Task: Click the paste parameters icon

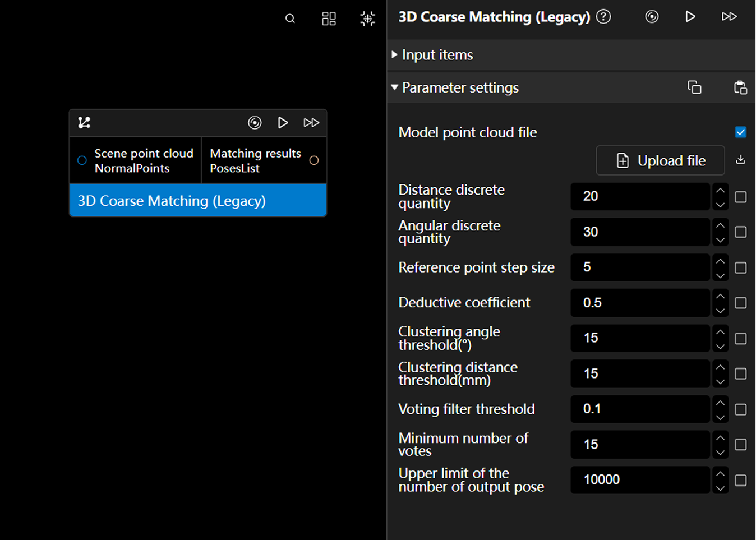Action: tap(740, 87)
